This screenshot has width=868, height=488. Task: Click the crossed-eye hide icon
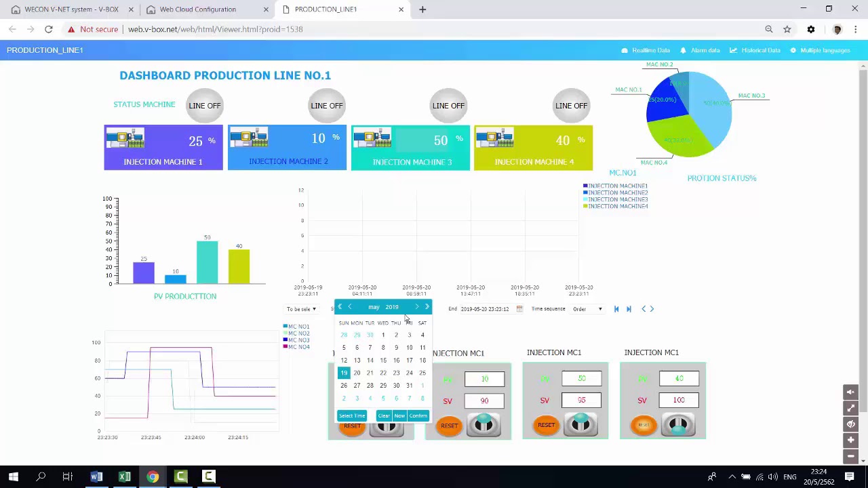(x=850, y=424)
